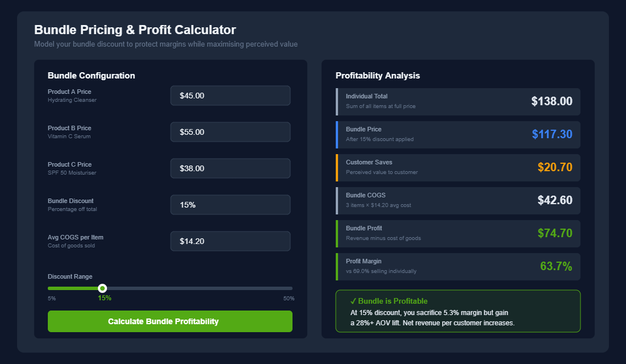Click the Bundle Configuration panel heading
This screenshot has height=364, width=626.
(x=92, y=75)
